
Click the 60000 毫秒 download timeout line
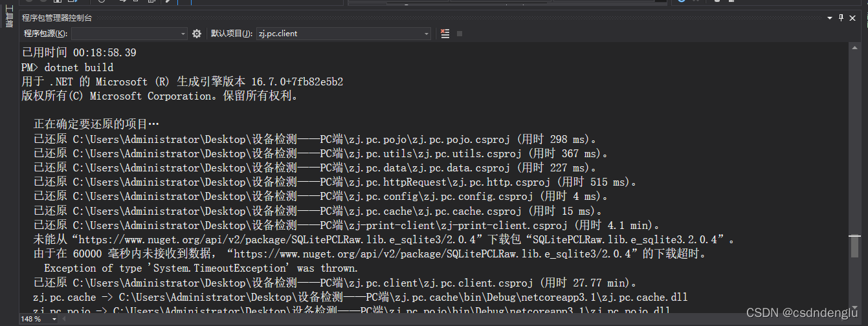(x=370, y=254)
